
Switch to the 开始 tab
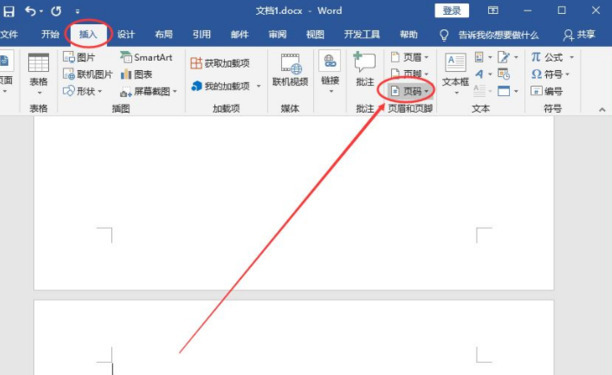pos(50,34)
